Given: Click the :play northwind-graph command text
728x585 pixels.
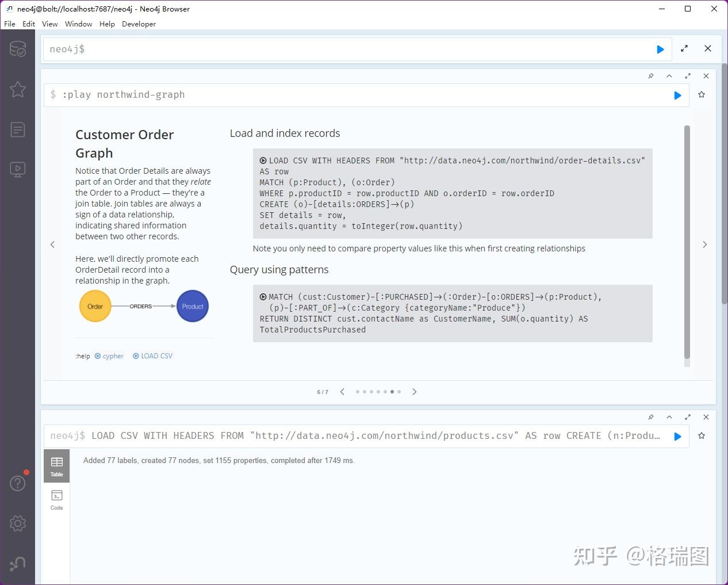Looking at the screenshot, I should (x=124, y=95).
